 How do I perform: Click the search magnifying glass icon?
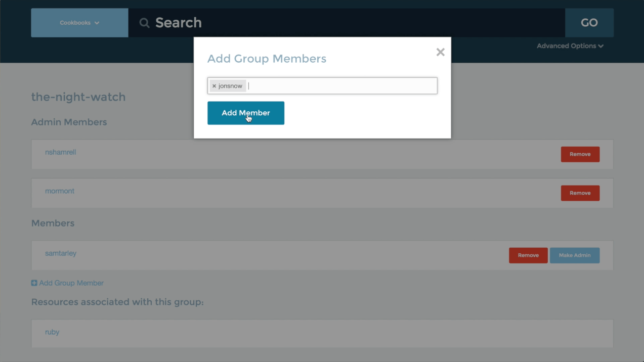144,22
